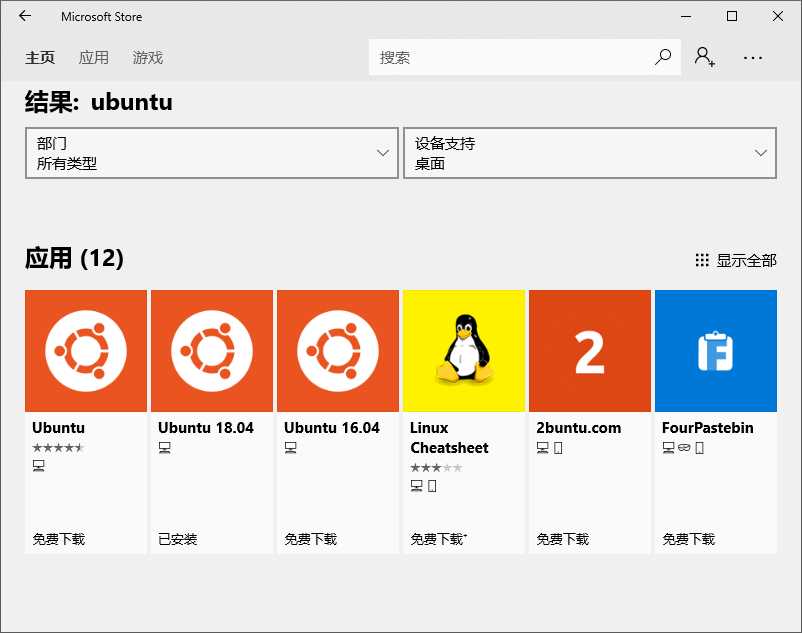Screen dimensions: 802x633
Task: Click the search magnifier icon
Action: pyautogui.click(x=663, y=57)
